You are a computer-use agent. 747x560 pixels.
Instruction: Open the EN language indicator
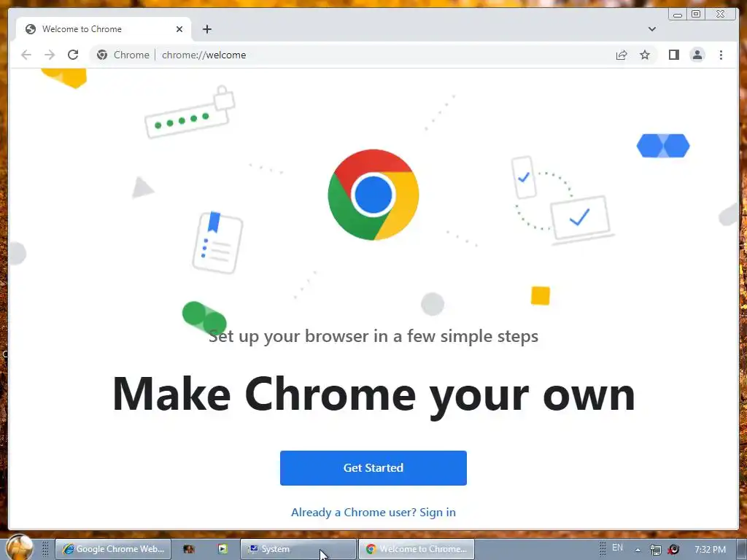(617, 548)
